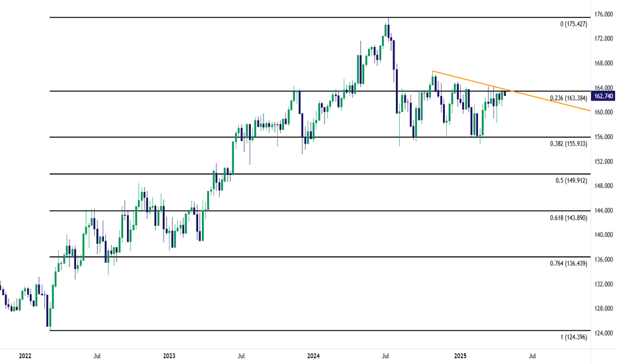Select the 0.5 (149.912) Fibonacci label
The image size is (617, 364).
[x=571, y=181]
